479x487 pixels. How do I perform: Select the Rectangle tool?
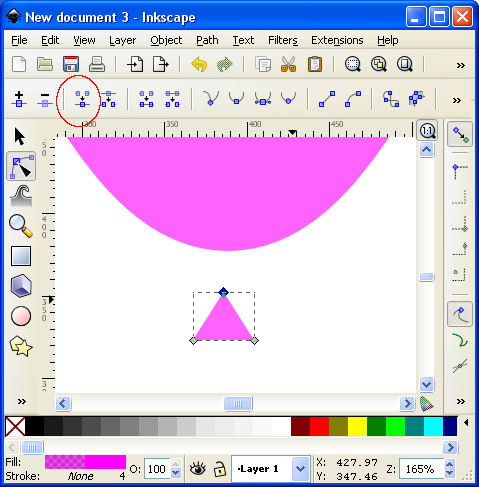point(21,256)
